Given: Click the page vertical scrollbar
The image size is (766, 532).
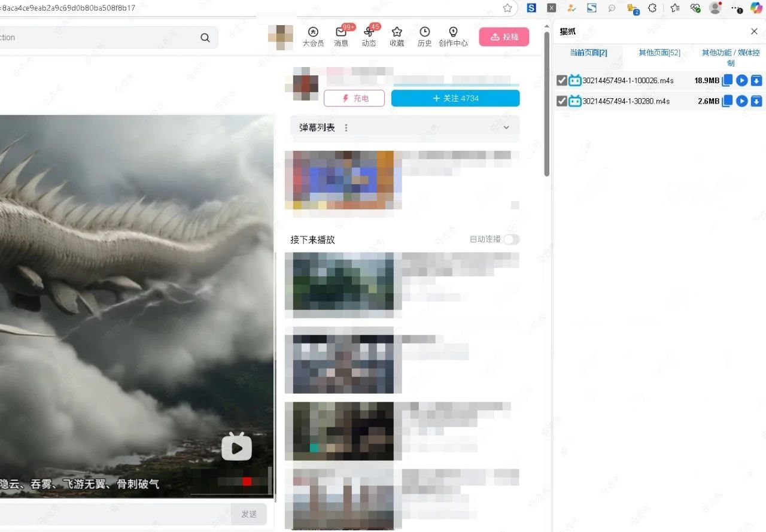Looking at the screenshot, I should (546, 105).
